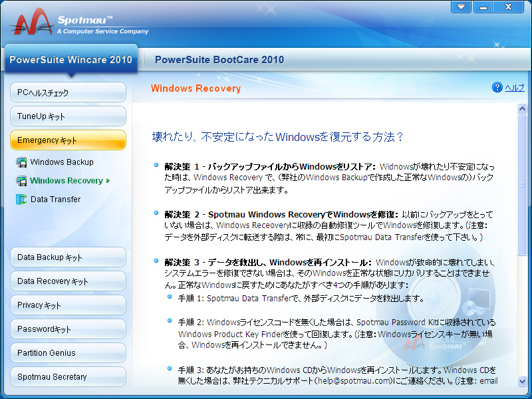Minimize the PowerSuite window

click(x=484, y=7)
